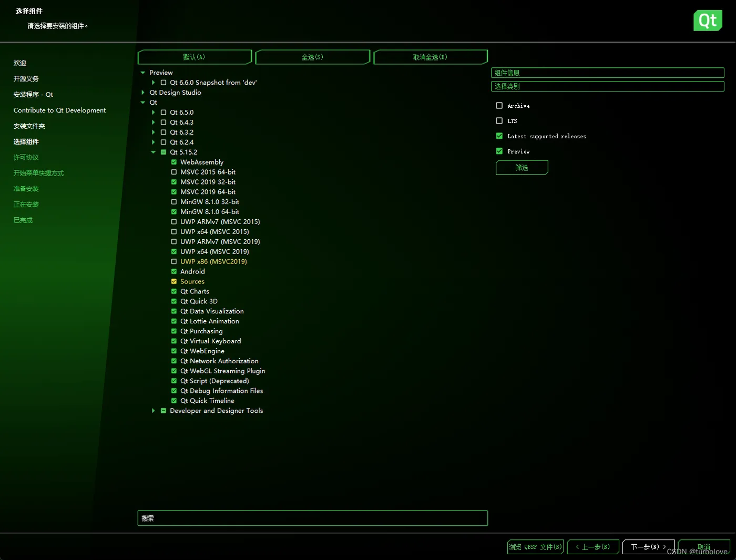Collapse the Qt 5.15.2 node
Viewport: 736px width, 560px height.
pyautogui.click(x=154, y=152)
